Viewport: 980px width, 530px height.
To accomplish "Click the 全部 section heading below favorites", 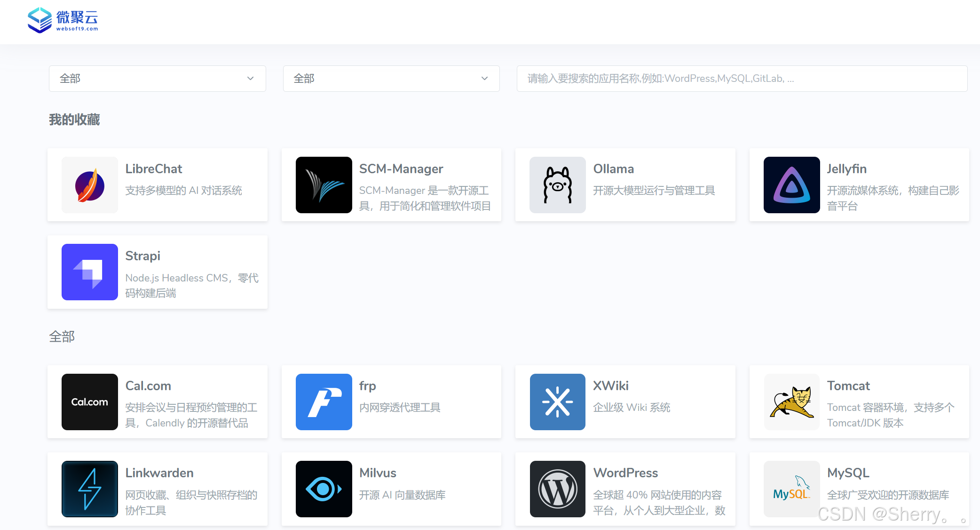I will (63, 337).
